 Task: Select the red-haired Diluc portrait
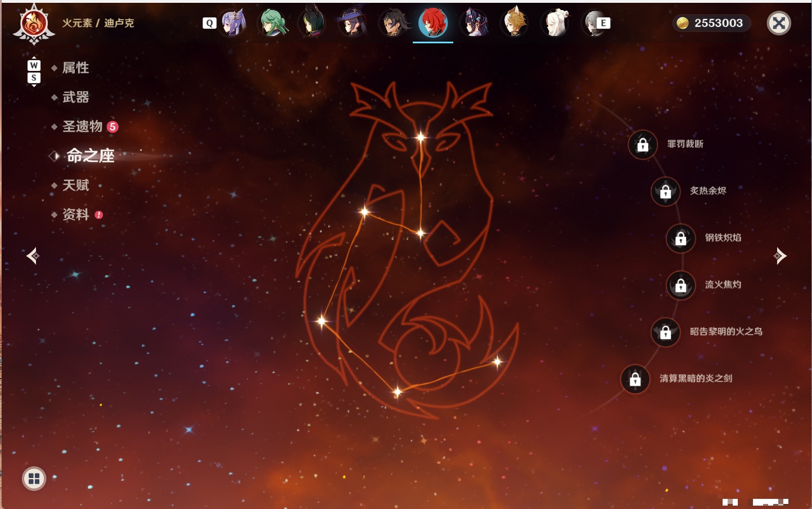433,22
